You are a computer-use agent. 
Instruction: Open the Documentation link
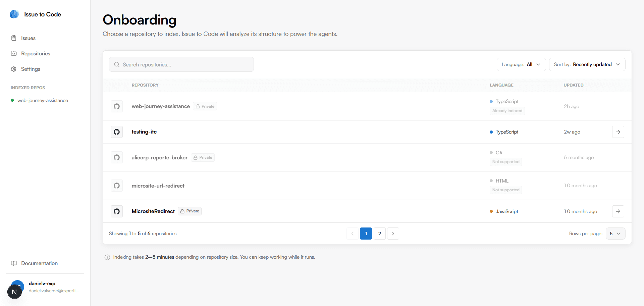click(x=39, y=263)
